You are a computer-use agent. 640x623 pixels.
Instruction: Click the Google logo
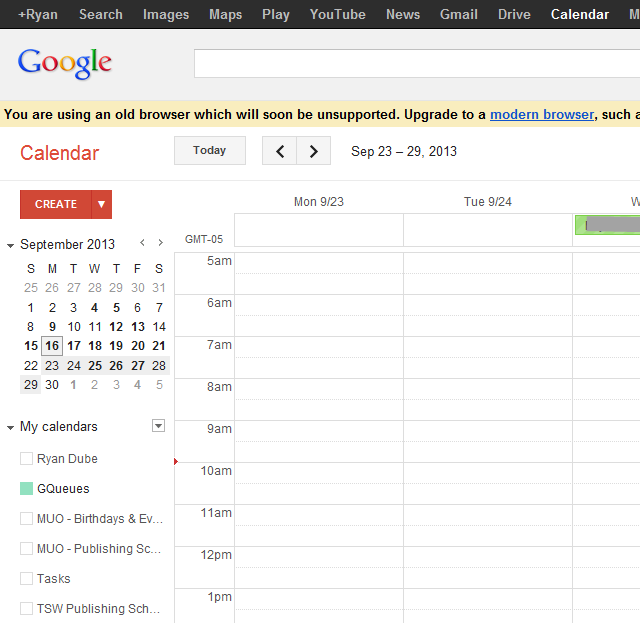tap(65, 63)
